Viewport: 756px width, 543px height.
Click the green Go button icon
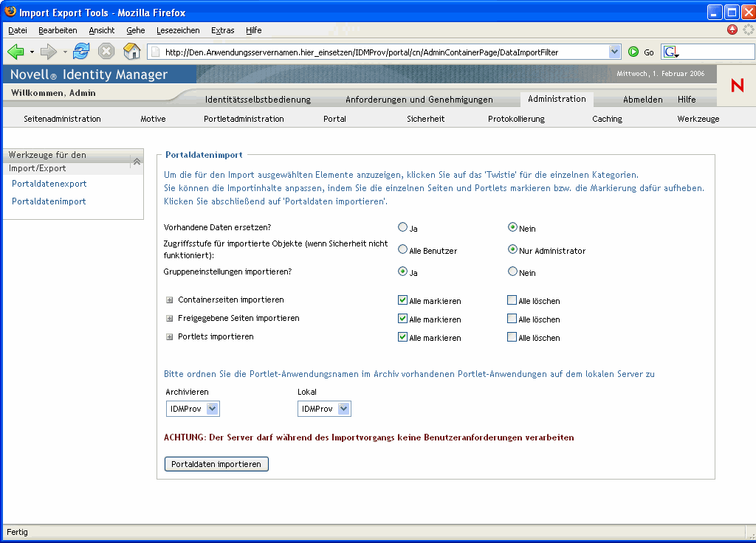pyautogui.click(x=633, y=52)
